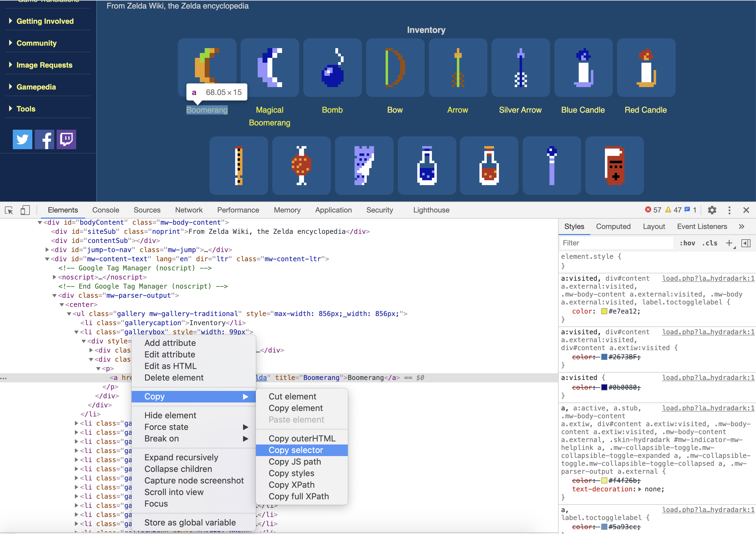756x534 pixels.
Task: Click the Styles Filter input field
Action: (x=616, y=243)
